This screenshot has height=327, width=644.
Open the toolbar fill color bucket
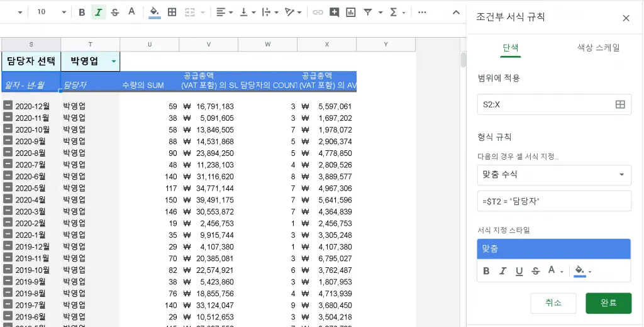click(155, 12)
